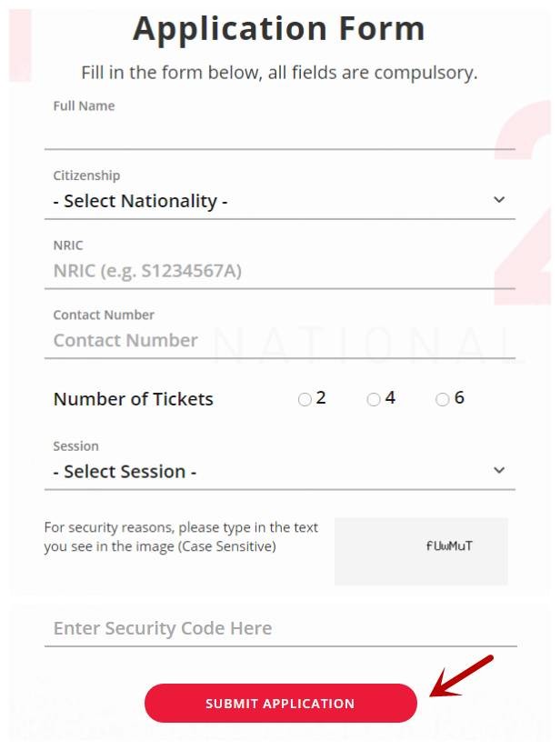Image resolution: width=560 pixels, height=750 pixels.
Task: Click the Application Form heading
Action: (x=279, y=29)
